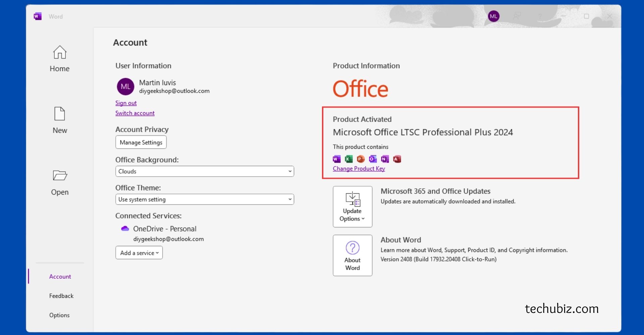Click the Change Product Key link
Viewport: 644px width, 335px height.
click(359, 169)
